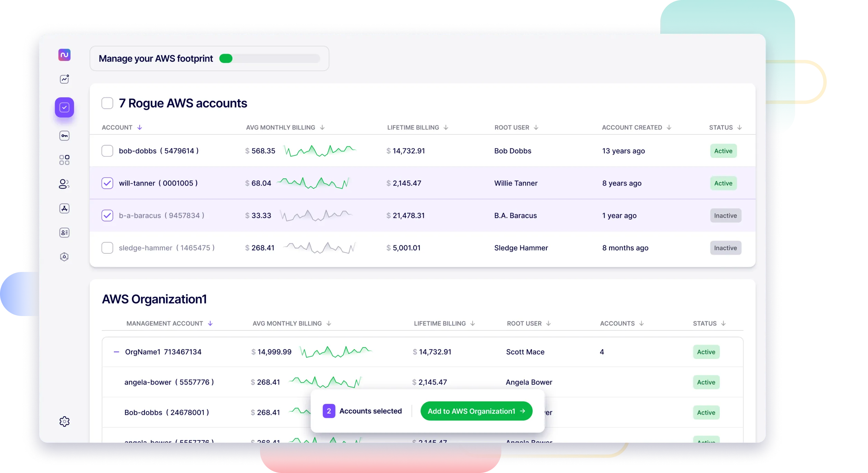This screenshot has width=868, height=473.
Task: Open the users icon in the sidebar
Action: [x=64, y=184]
